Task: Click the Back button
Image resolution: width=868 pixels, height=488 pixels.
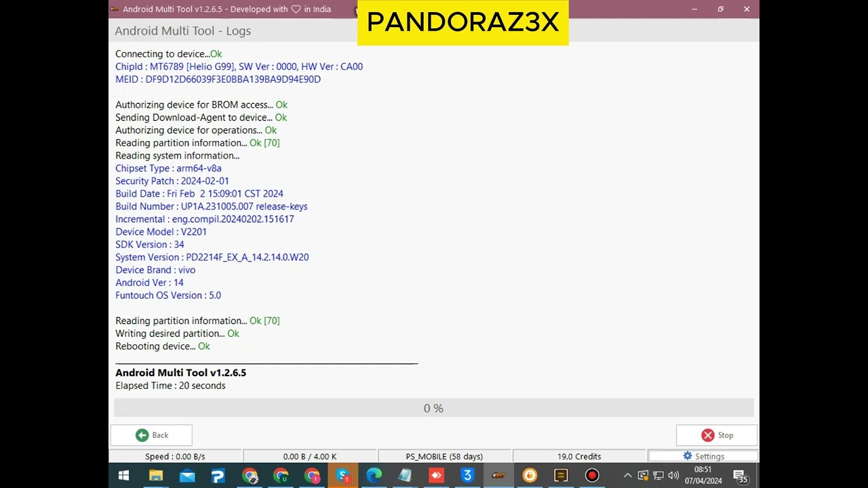Action: point(151,435)
